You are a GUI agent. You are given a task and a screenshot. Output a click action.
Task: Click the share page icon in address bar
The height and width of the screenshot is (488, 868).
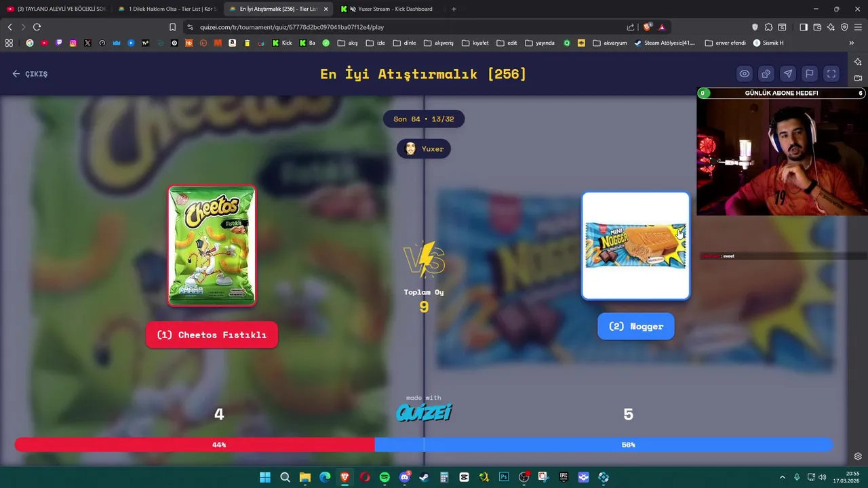tap(631, 27)
